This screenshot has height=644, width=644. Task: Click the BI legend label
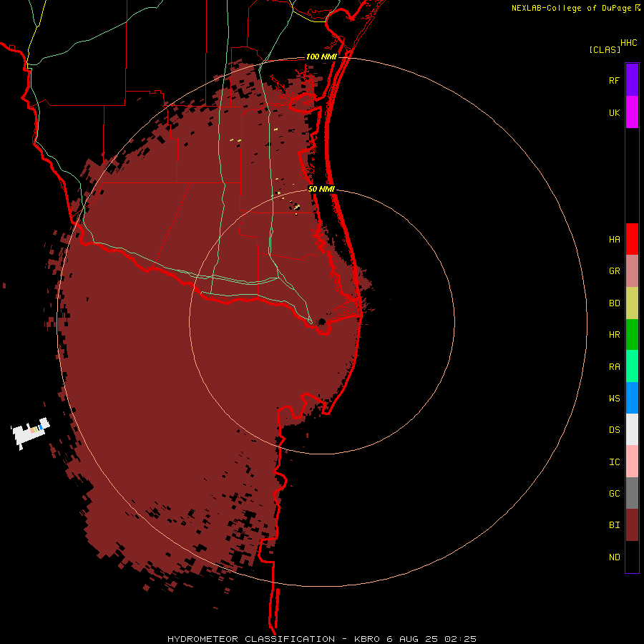[x=614, y=525]
